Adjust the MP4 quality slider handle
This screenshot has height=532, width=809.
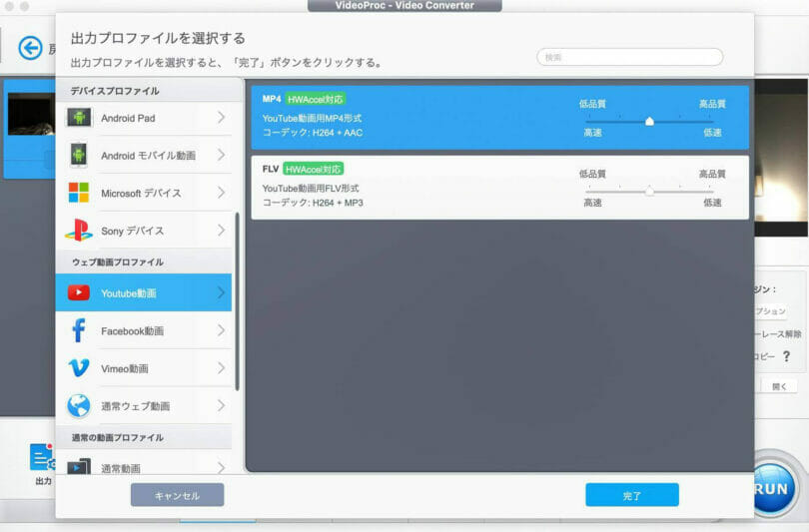649,121
